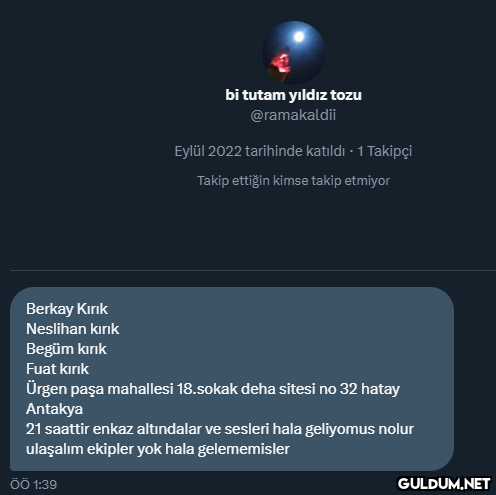This screenshot has width=496, height=495.
Task: Open the round moon profile picture
Action: coord(293,52)
